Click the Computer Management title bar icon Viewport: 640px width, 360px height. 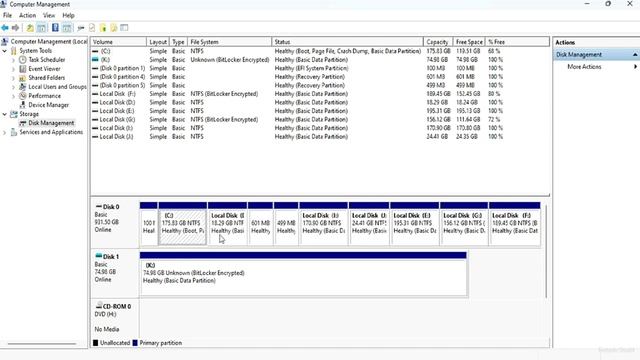3,4
